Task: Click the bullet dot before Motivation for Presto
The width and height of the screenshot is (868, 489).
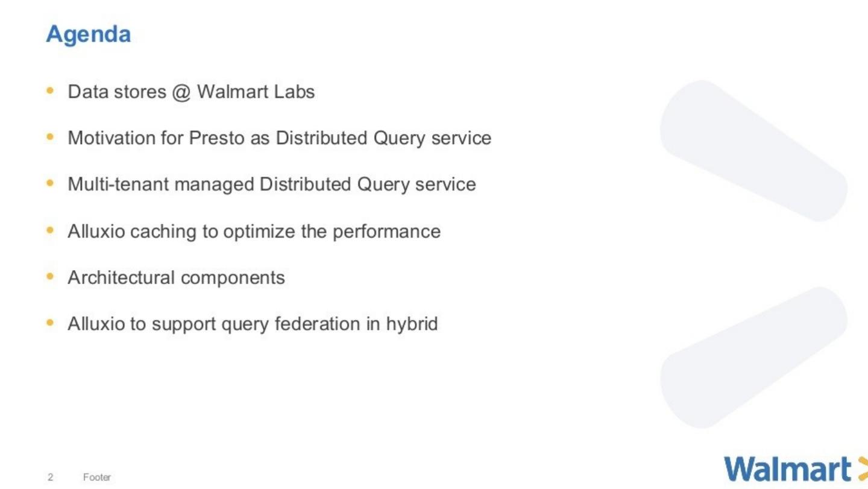Action: click(x=50, y=137)
